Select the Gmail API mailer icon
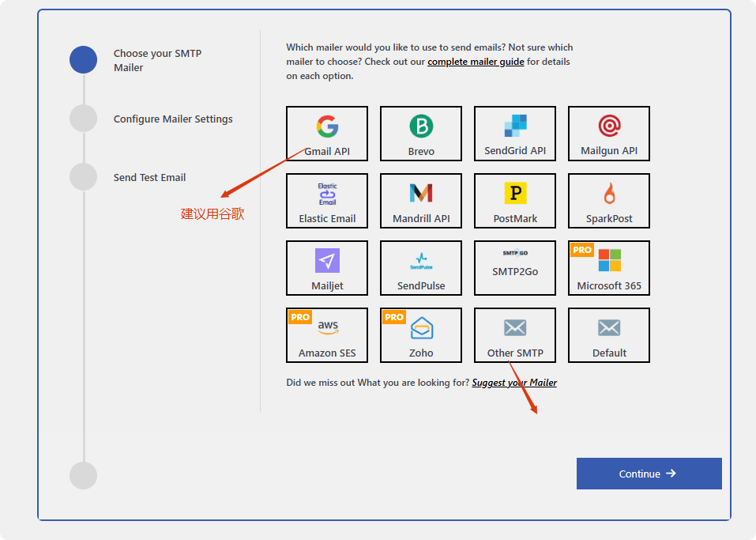 (327, 127)
